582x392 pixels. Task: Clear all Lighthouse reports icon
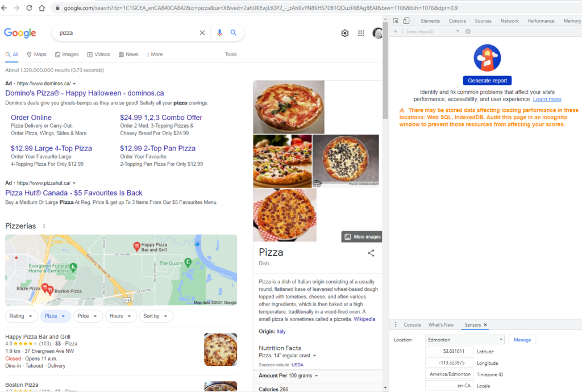click(468, 31)
